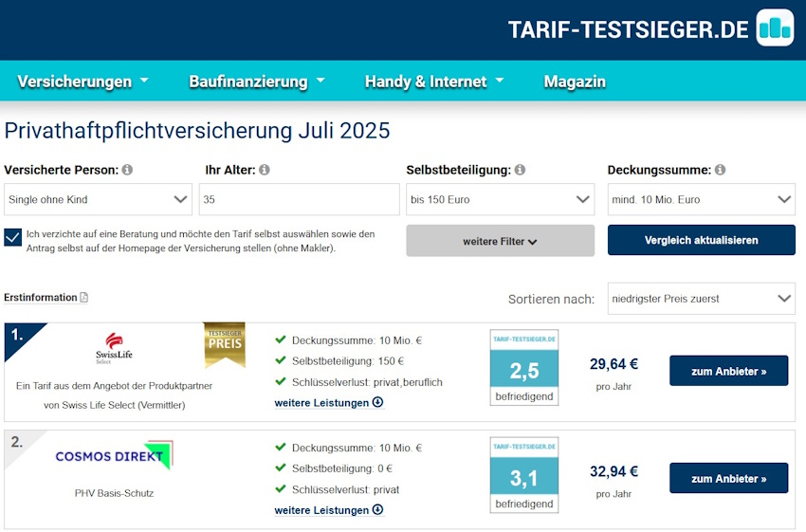Click info icon beside Ihr Alter
Screen dimensions: 806x532
point(265,170)
